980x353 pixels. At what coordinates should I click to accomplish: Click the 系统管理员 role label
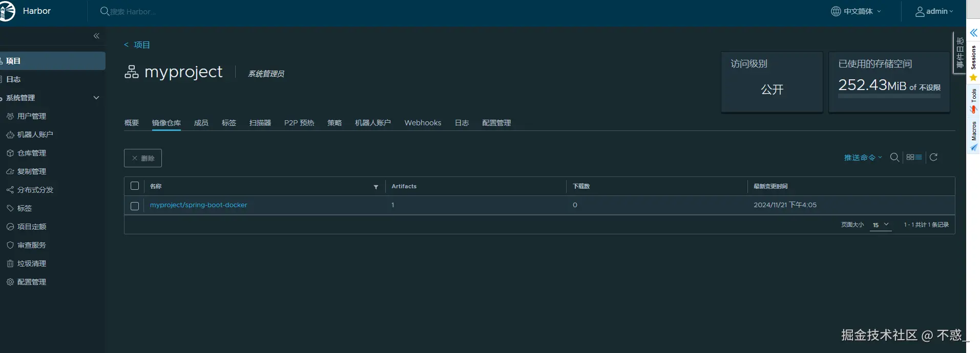pyautogui.click(x=266, y=74)
